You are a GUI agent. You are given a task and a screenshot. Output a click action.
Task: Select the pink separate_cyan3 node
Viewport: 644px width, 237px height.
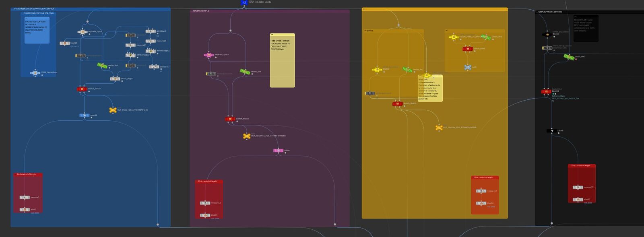click(209, 55)
